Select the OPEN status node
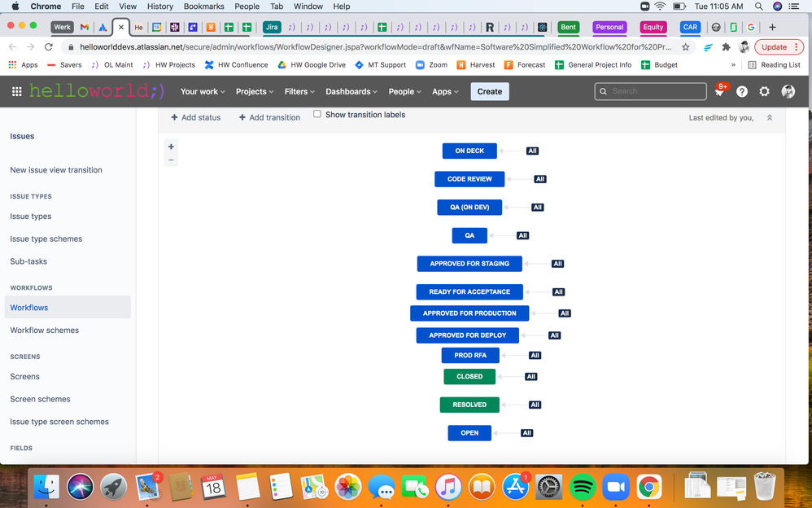Screen dimensions: 812x508 point(469,433)
